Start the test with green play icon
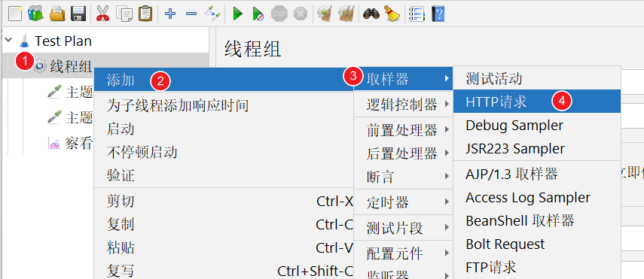This screenshot has height=279, width=644. 237,14
